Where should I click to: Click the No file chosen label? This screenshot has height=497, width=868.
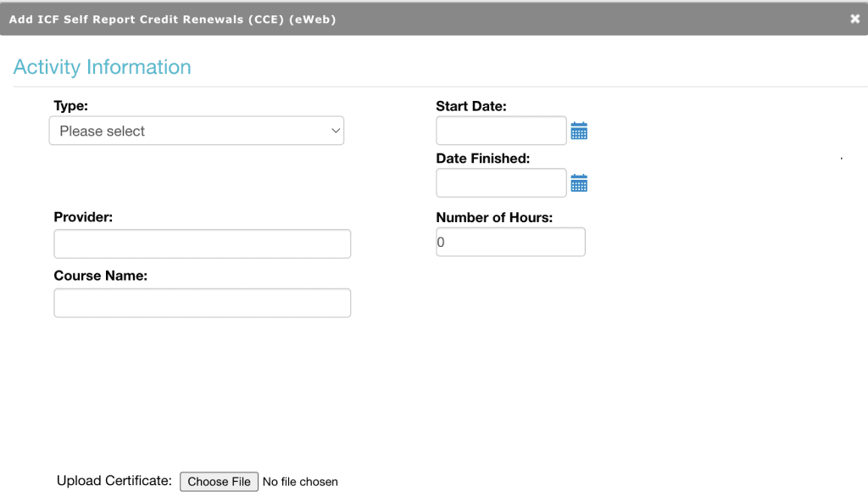[300, 481]
